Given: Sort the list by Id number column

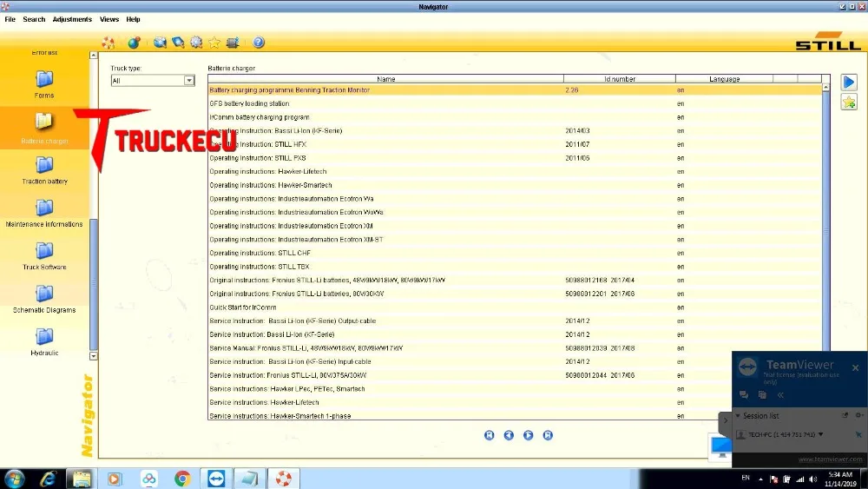Looking at the screenshot, I should click(620, 79).
